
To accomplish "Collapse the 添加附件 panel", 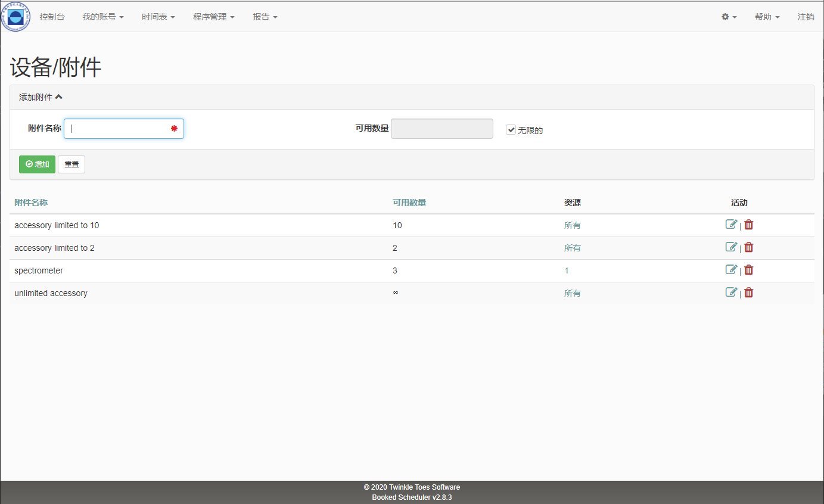I will (41, 97).
